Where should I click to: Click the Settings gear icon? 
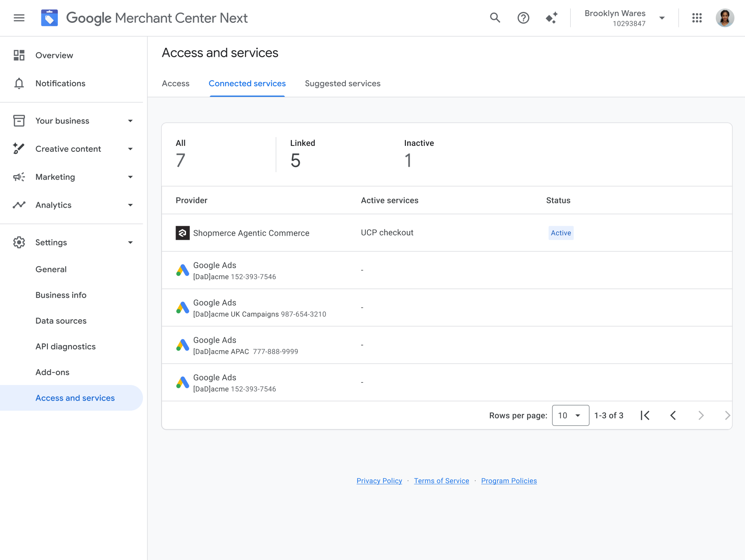(x=19, y=242)
